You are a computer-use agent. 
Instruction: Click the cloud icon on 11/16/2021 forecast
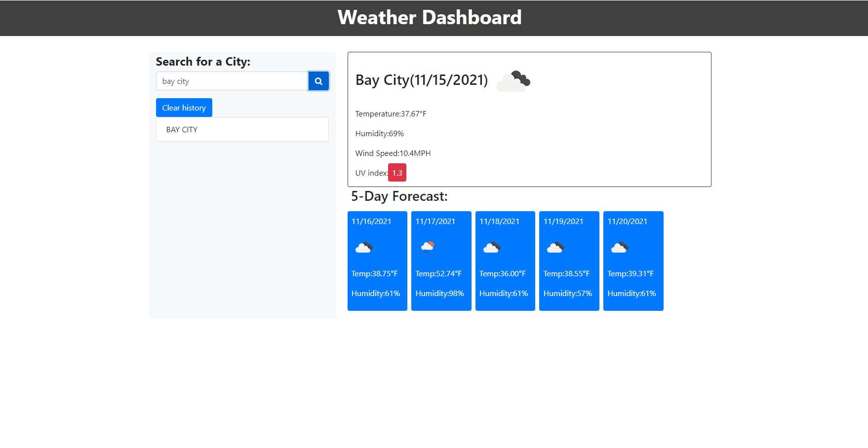pos(364,247)
